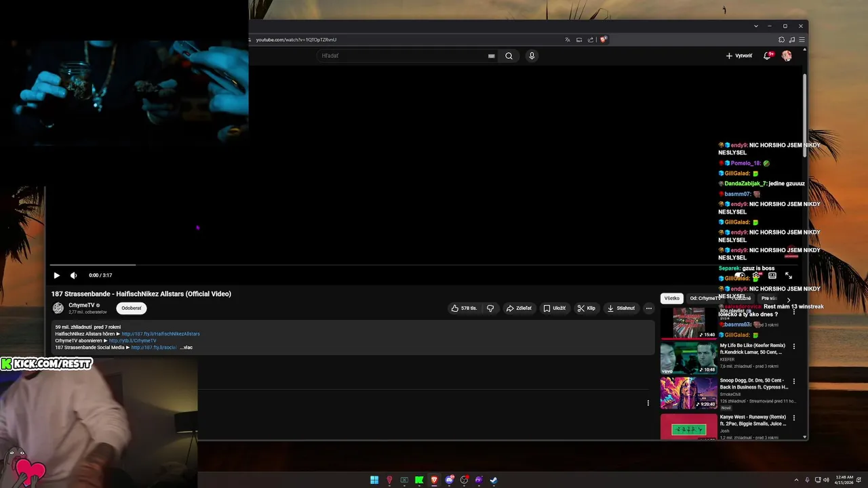Open media control music note icon
Image resolution: width=868 pixels, height=488 pixels.
[x=791, y=40]
